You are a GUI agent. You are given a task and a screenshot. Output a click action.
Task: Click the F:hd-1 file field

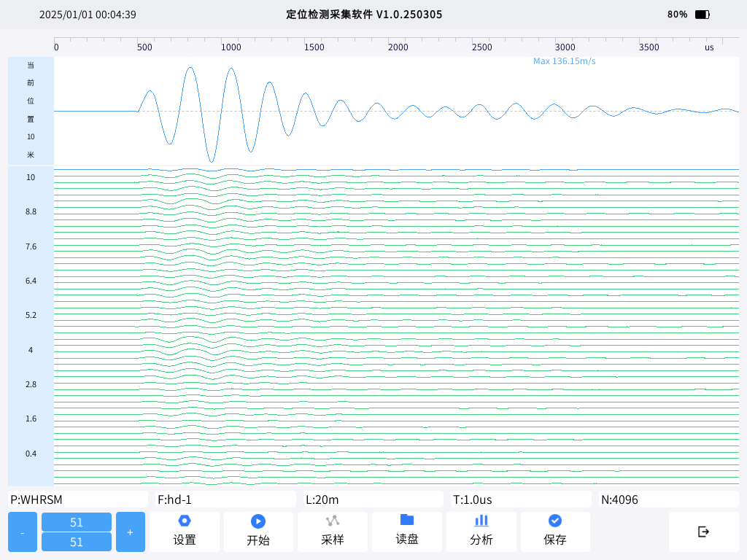pyautogui.click(x=226, y=499)
